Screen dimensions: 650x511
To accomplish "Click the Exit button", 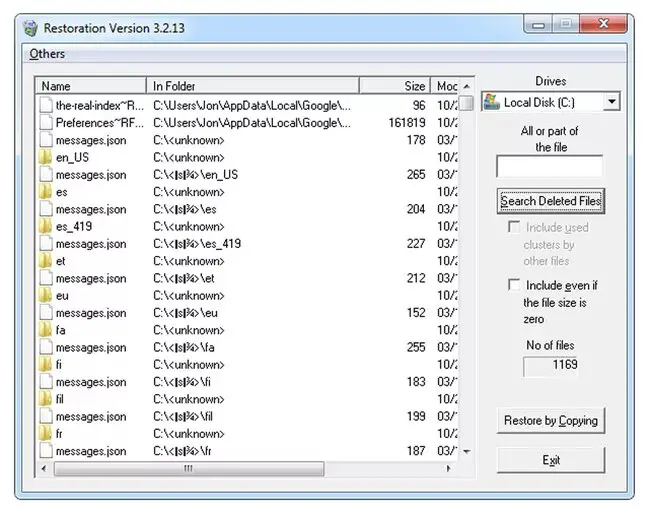I will (x=551, y=460).
